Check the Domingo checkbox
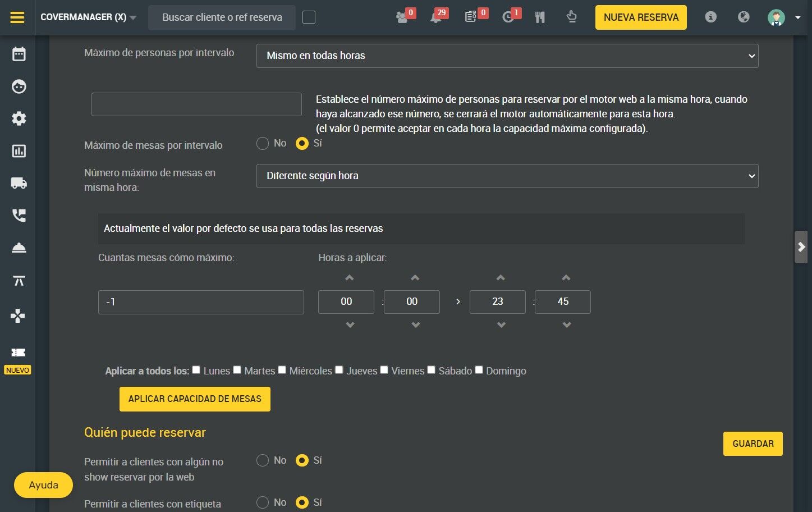The height and width of the screenshot is (512, 812). click(479, 370)
